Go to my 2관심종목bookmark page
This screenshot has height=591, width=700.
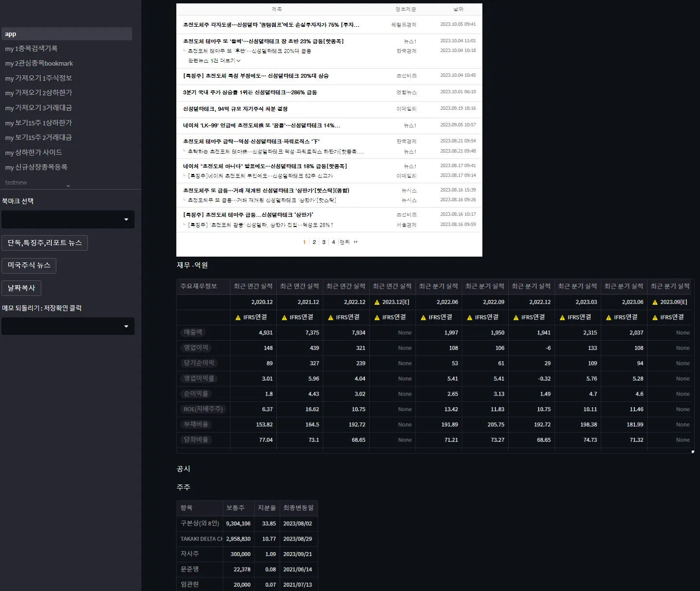(39, 63)
